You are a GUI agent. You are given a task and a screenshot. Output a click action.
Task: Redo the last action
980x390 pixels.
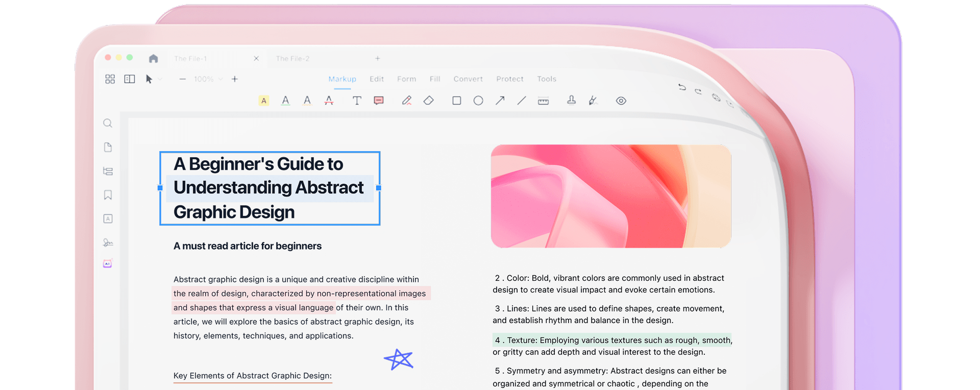(698, 91)
